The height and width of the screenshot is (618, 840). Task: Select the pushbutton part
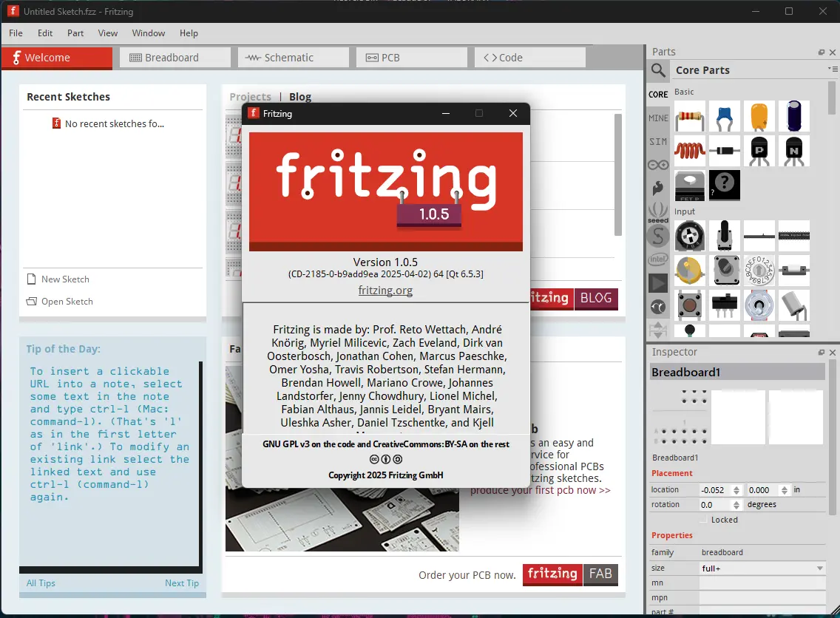point(689,305)
